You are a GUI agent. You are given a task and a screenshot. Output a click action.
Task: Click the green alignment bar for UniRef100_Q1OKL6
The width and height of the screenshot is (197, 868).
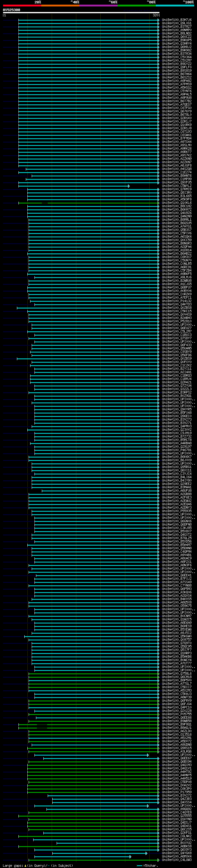tap(89, 203)
